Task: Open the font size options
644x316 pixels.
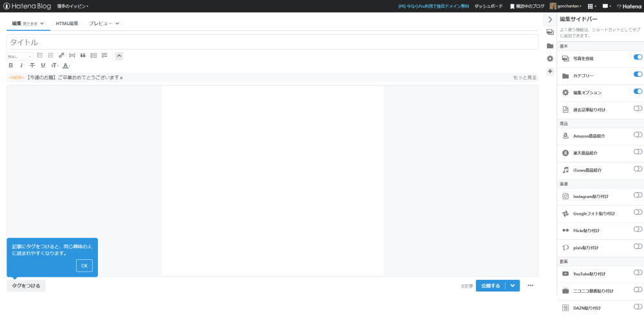Action: coord(54,65)
